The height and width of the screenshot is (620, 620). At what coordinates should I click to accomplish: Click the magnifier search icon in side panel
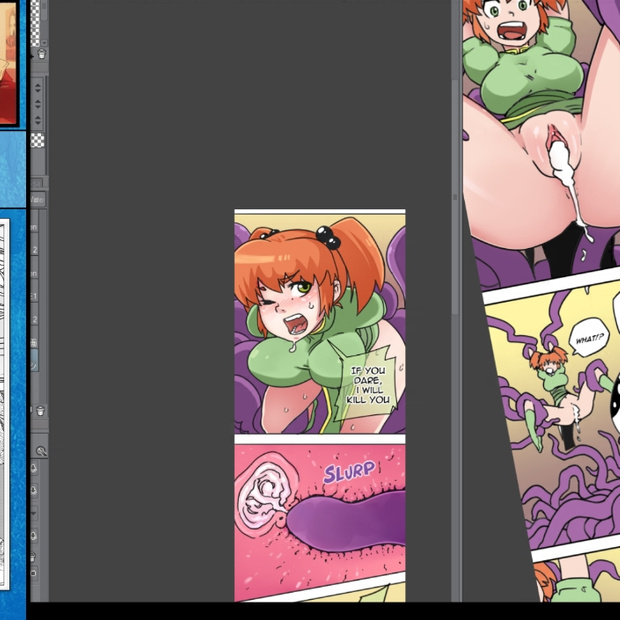click(x=41, y=451)
